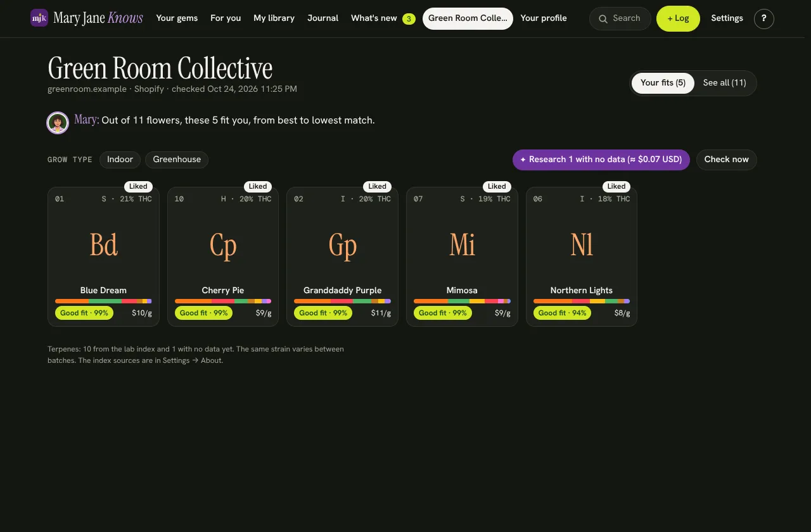811x532 pixels.
Task: Click the Liked badge on Northern Lights
Action: point(616,186)
